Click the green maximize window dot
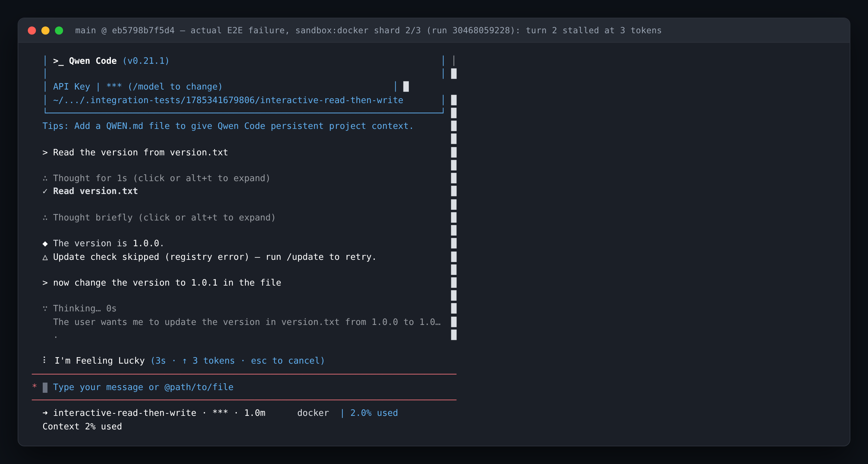The width and height of the screenshot is (868, 464). pos(59,31)
